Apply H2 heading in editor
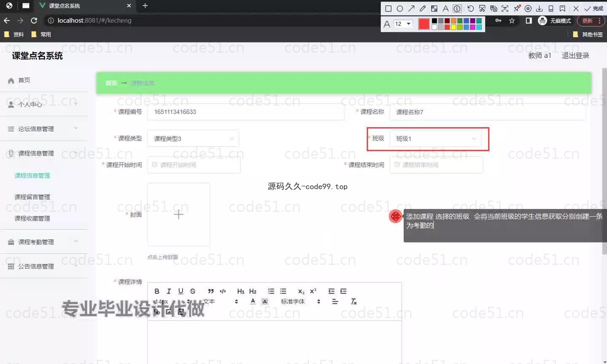 (253, 291)
